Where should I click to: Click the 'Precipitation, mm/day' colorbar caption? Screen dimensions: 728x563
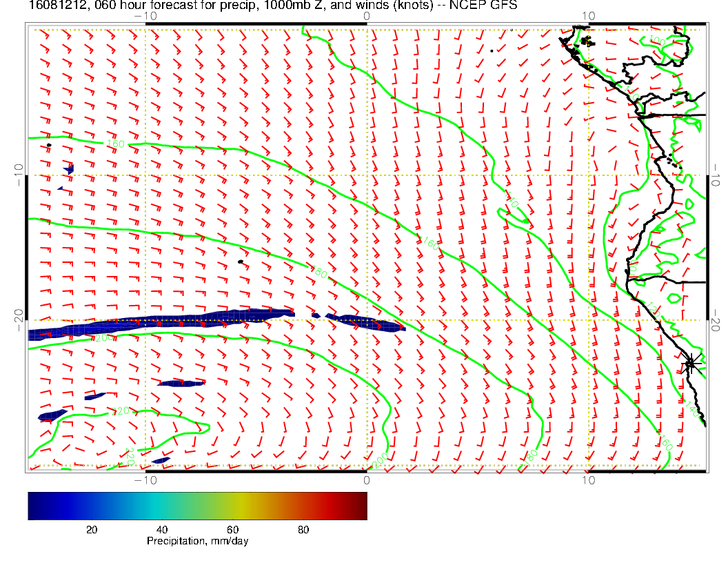pos(197,542)
